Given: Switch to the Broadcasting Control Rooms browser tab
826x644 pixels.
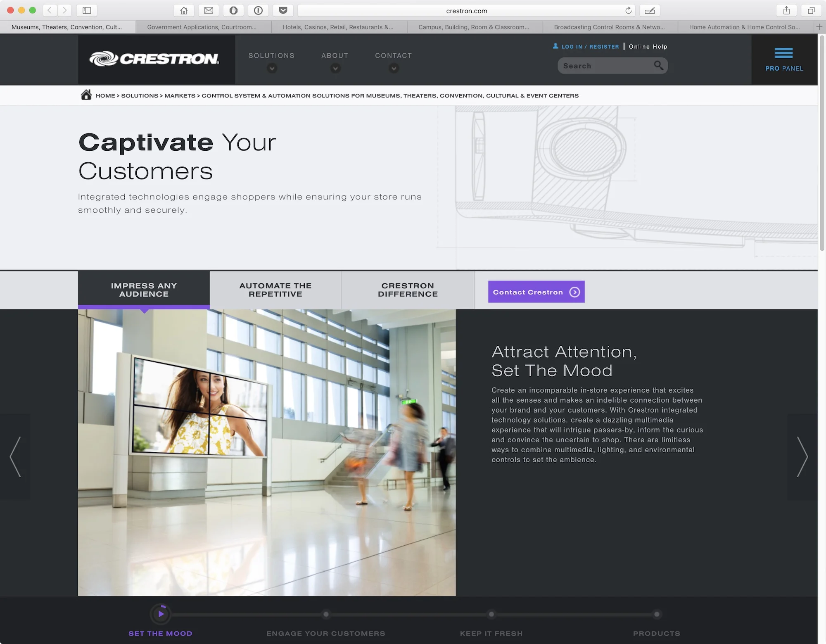Looking at the screenshot, I should tap(610, 27).
